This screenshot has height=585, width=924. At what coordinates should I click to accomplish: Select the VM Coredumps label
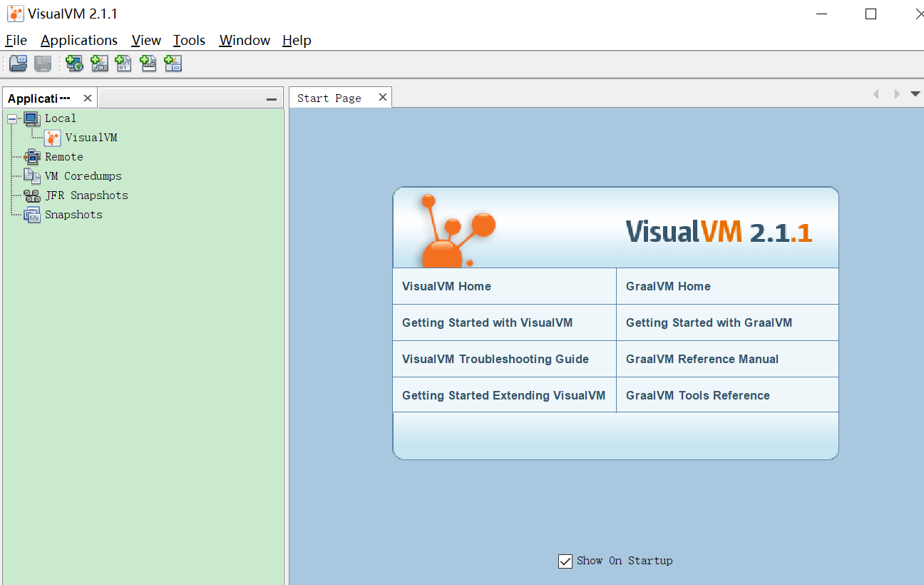point(83,176)
